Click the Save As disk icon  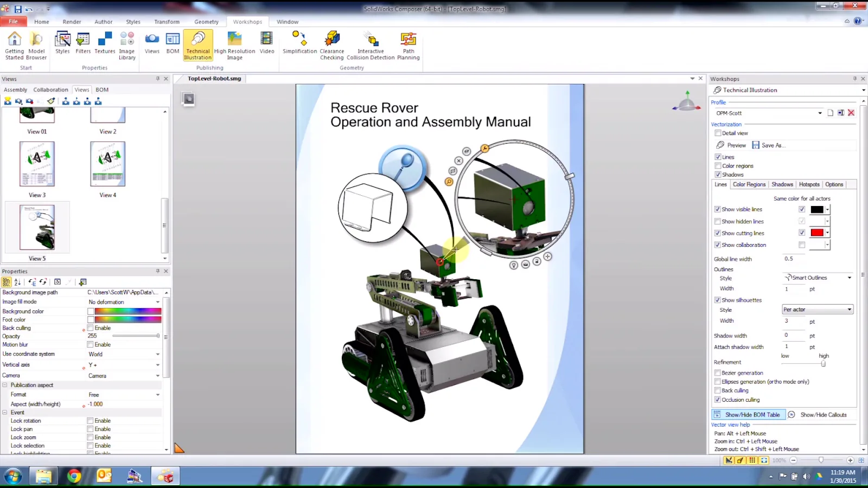(756, 145)
